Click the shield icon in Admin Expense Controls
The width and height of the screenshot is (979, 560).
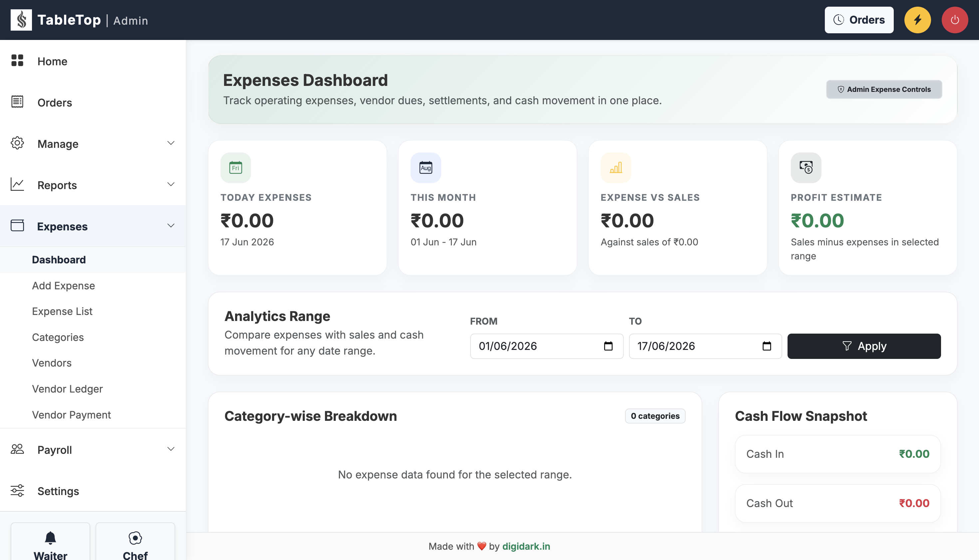point(841,89)
